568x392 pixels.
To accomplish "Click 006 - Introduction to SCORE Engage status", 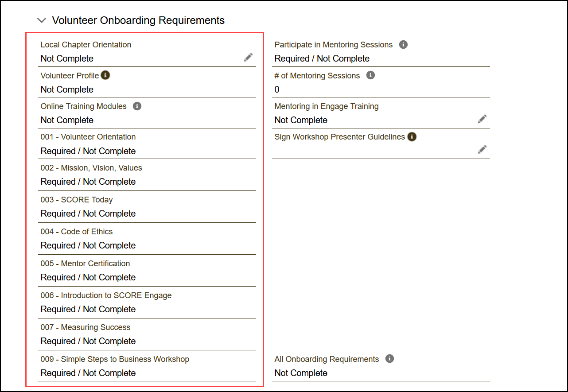I will [x=88, y=309].
